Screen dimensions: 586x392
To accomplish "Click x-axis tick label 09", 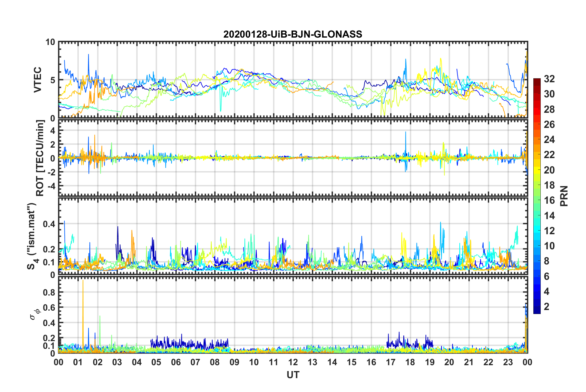I will tap(234, 362).
